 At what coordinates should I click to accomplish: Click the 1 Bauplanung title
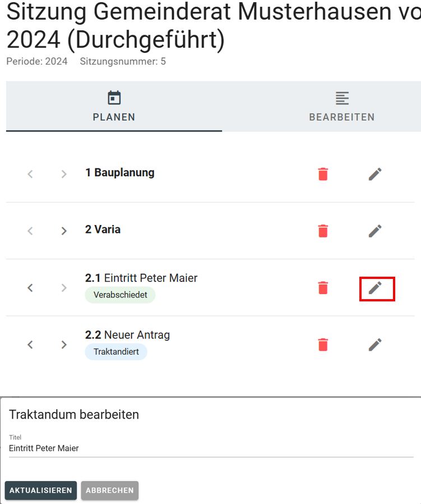[x=120, y=173]
